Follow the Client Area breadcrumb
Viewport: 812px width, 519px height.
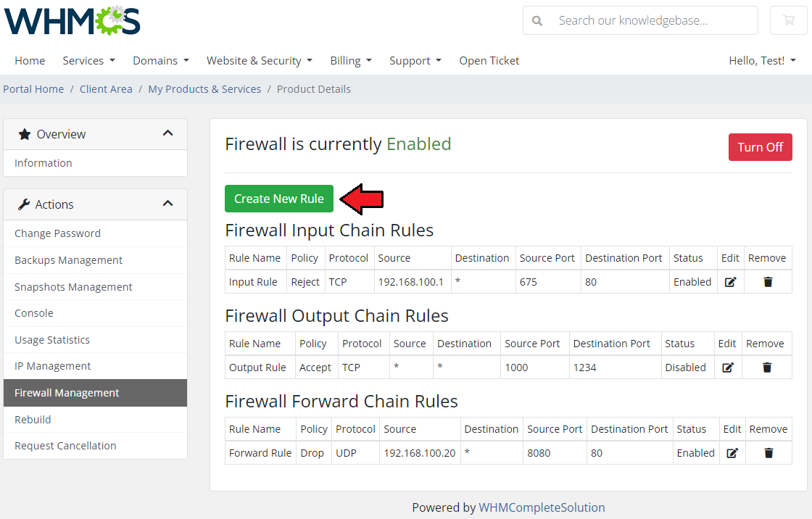[x=106, y=89]
